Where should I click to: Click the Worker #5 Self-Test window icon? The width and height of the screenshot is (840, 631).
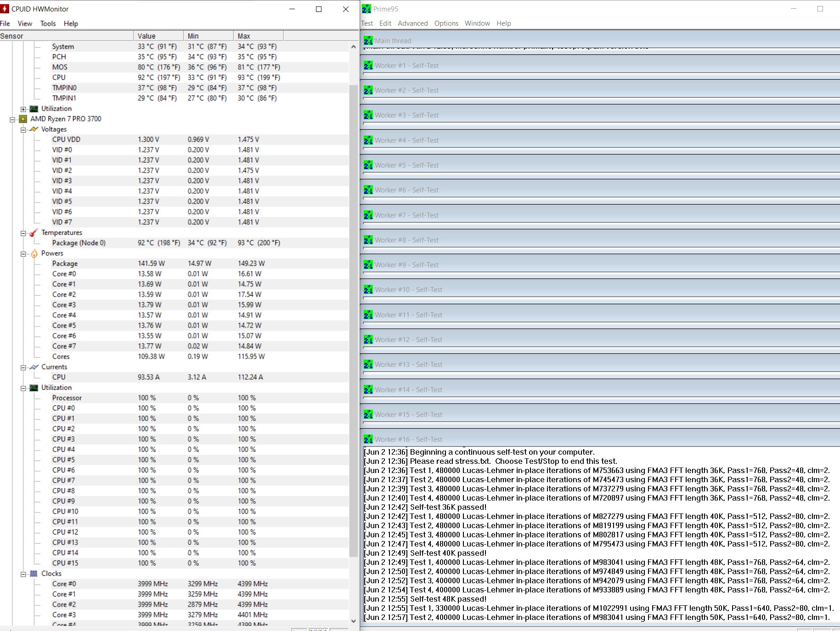tap(368, 165)
